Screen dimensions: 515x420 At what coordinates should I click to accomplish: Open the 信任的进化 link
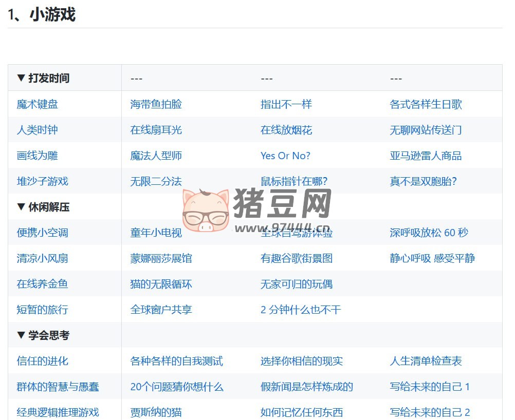pos(42,361)
